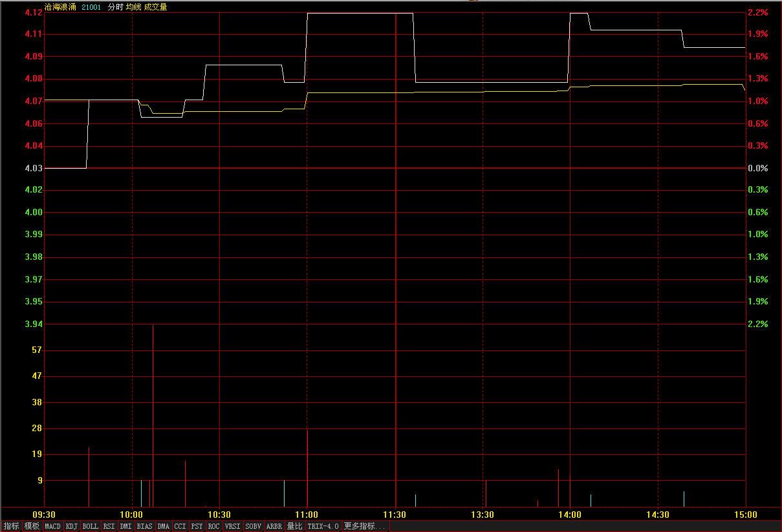The height and width of the screenshot is (532, 782).
Task: Choose the BOLL indicator
Action: (91, 526)
